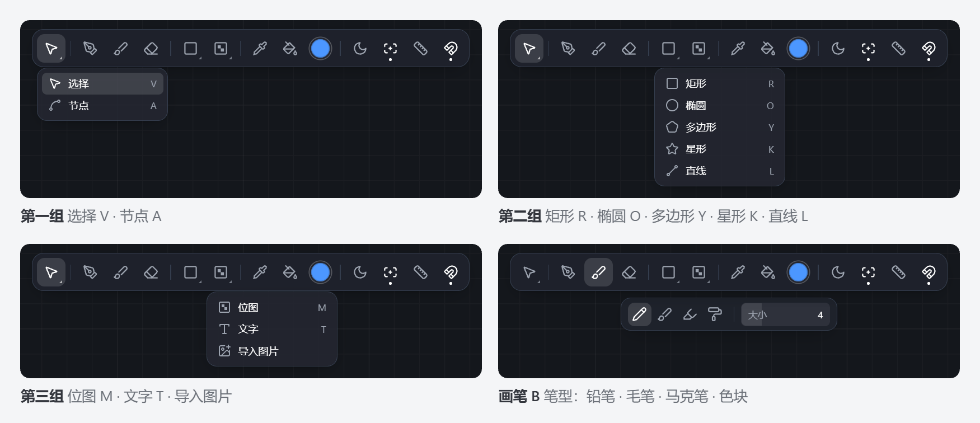The height and width of the screenshot is (423, 980).
Task: Open the Select tool group in 第一组 panel
Action: click(x=51, y=49)
